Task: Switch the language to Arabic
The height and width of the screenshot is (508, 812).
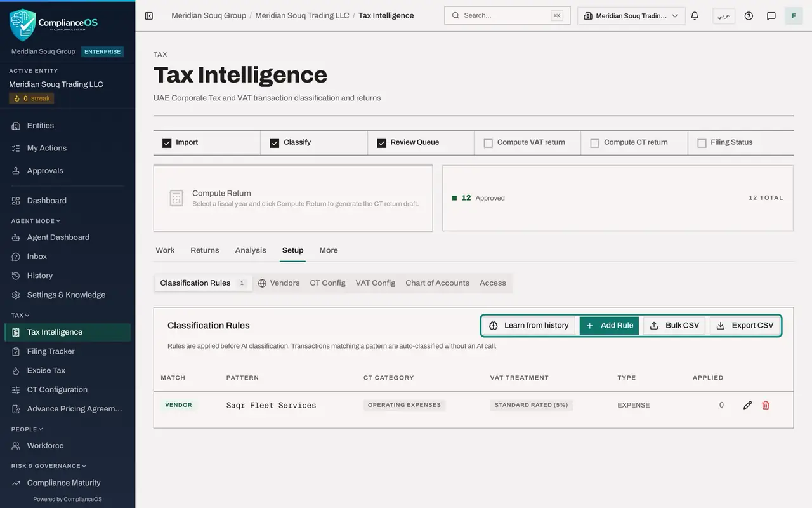Action: (x=724, y=16)
